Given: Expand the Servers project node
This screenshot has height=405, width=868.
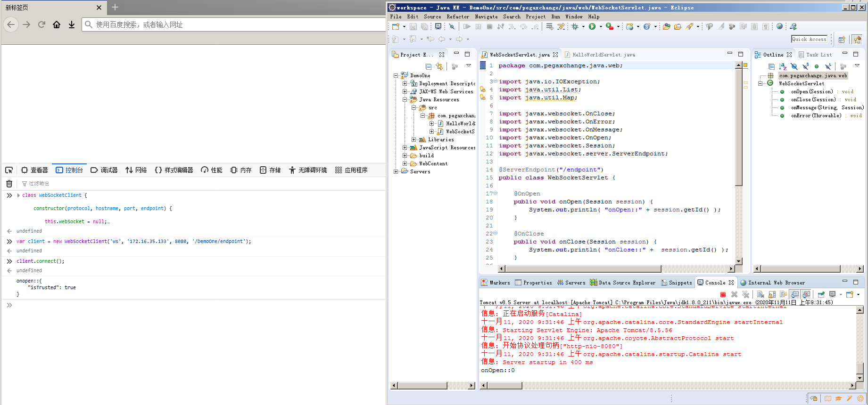Looking at the screenshot, I should click(x=396, y=171).
